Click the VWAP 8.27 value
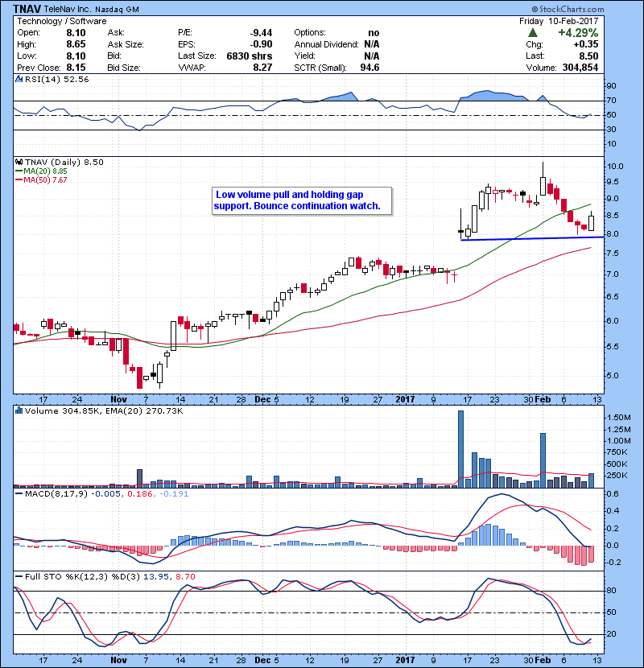Viewport: 644px width, 668px height. (x=262, y=68)
